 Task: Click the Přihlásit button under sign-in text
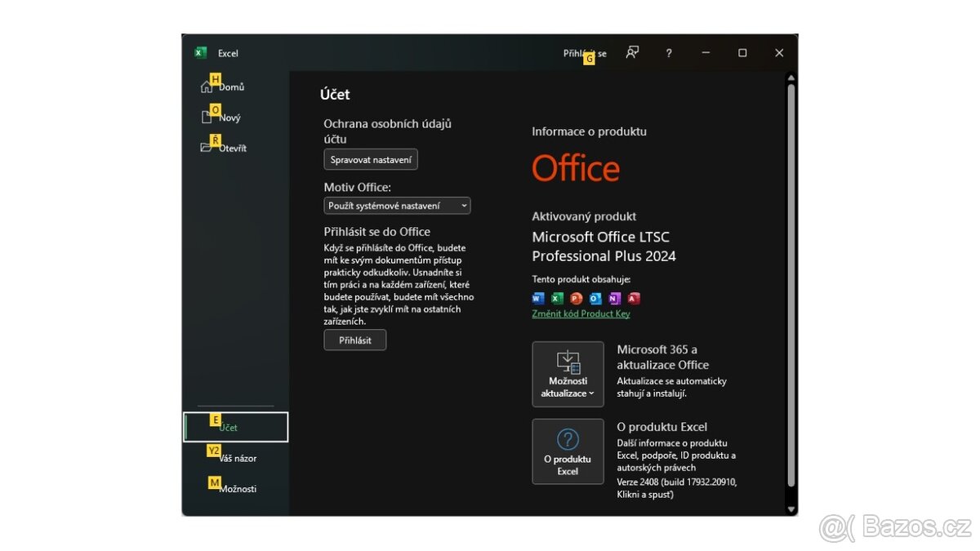355,340
